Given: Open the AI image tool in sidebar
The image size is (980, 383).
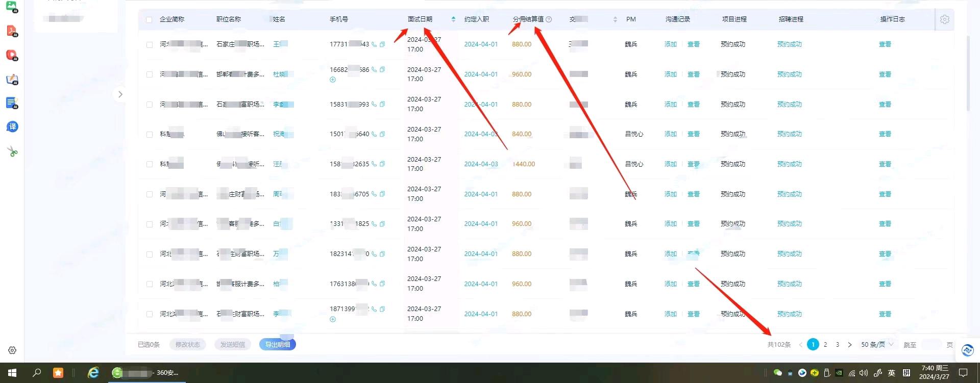Looking at the screenshot, I should click(11, 7).
